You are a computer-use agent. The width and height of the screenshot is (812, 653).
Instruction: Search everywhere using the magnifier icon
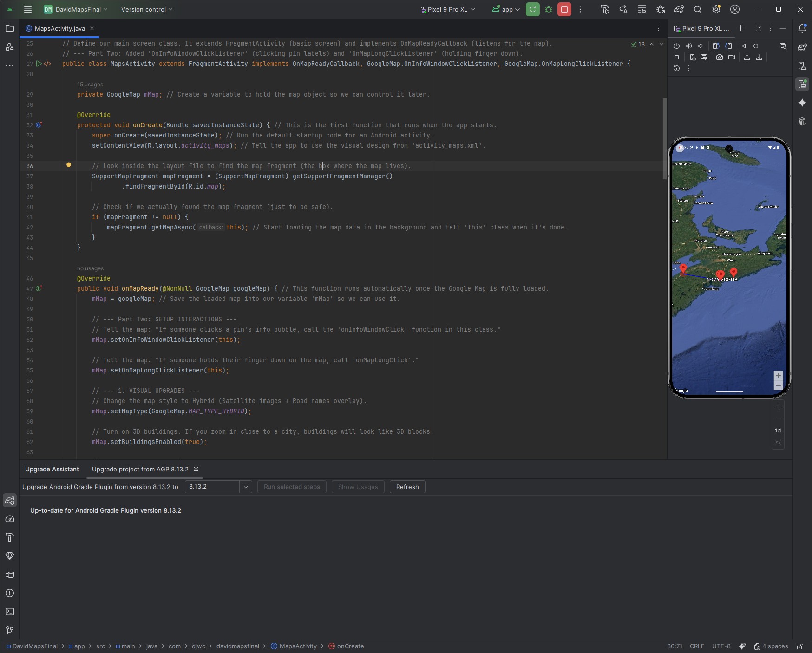click(697, 9)
